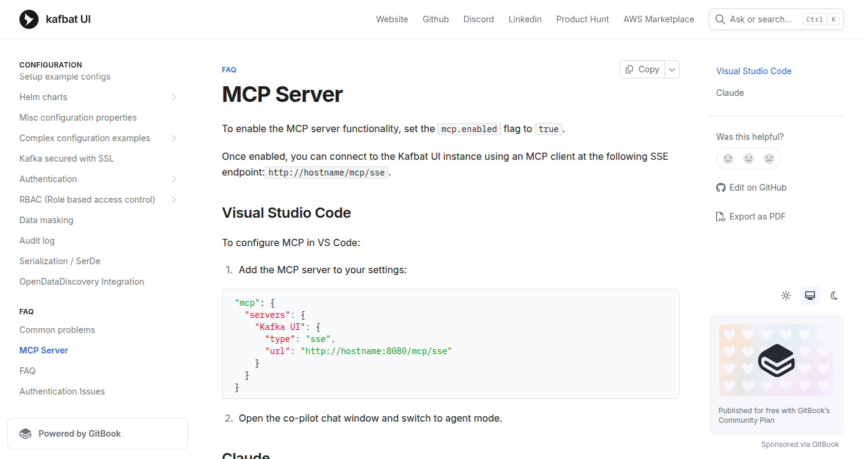Expand RBAC section chevron
868x459 pixels.
click(x=174, y=200)
